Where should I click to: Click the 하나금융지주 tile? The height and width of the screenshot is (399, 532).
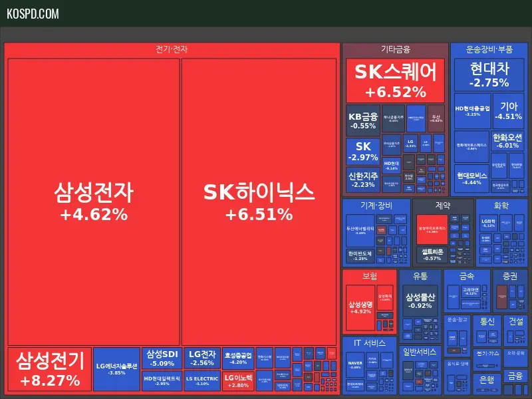(393, 118)
